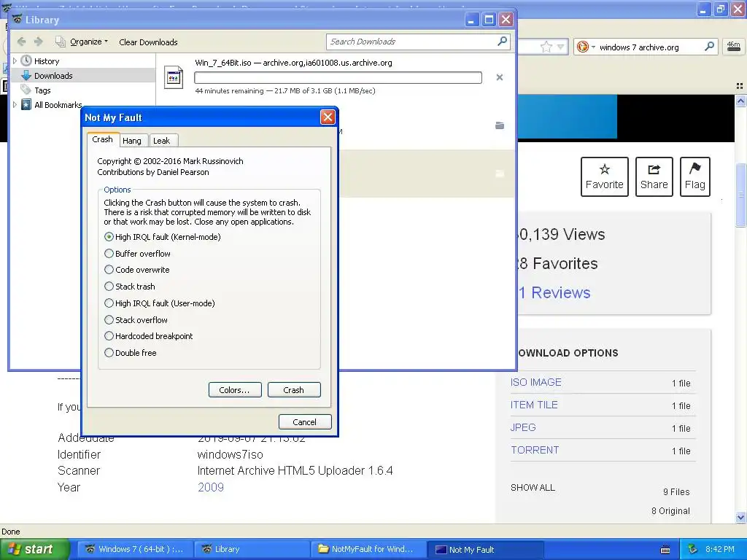Click the Win_7_64Bit.iso download progress bar
Image resolution: width=747 pixels, height=560 pixels.
pyautogui.click(x=338, y=77)
